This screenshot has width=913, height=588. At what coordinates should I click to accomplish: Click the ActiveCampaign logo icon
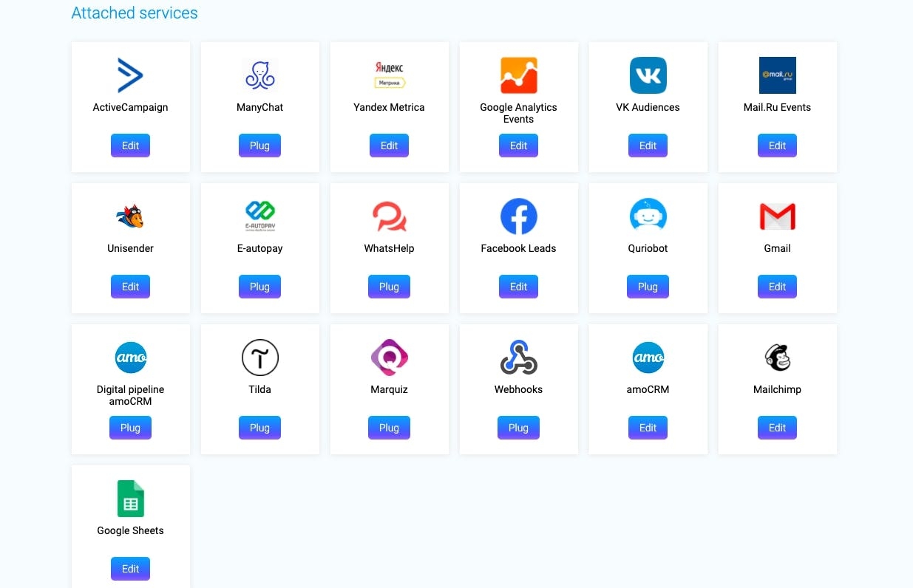click(130, 75)
